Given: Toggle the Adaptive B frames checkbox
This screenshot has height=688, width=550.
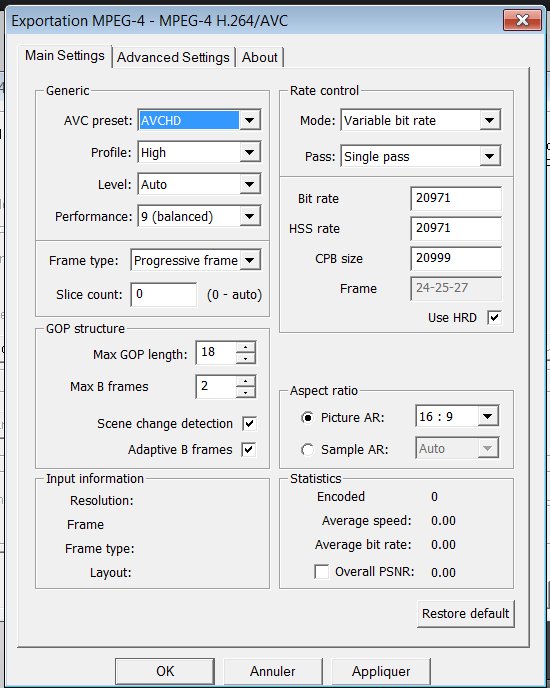Looking at the screenshot, I should [x=248, y=449].
